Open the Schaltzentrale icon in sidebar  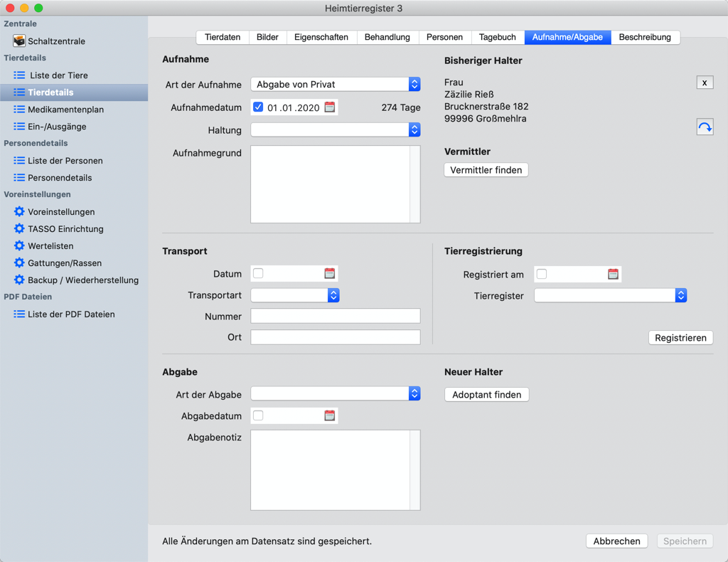(x=19, y=41)
